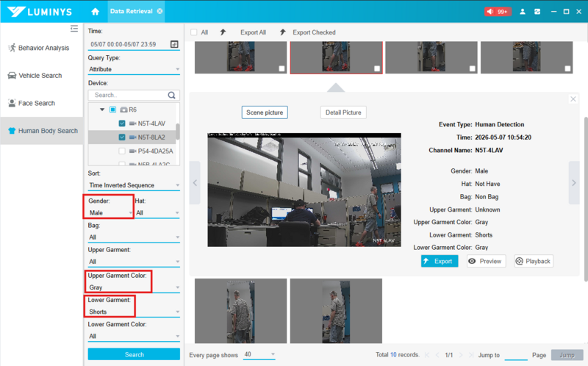
Task: Open the Upper Garment Color dropdown
Action: click(134, 287)
